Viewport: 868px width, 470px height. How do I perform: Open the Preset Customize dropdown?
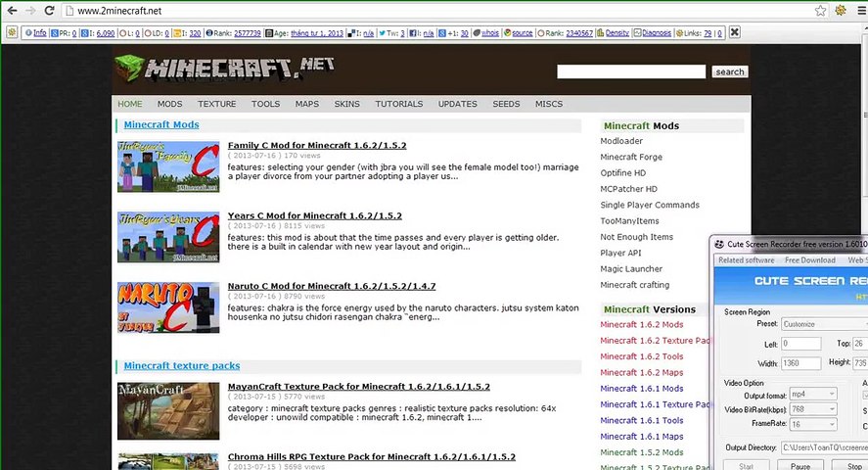[x=824, y=324]
